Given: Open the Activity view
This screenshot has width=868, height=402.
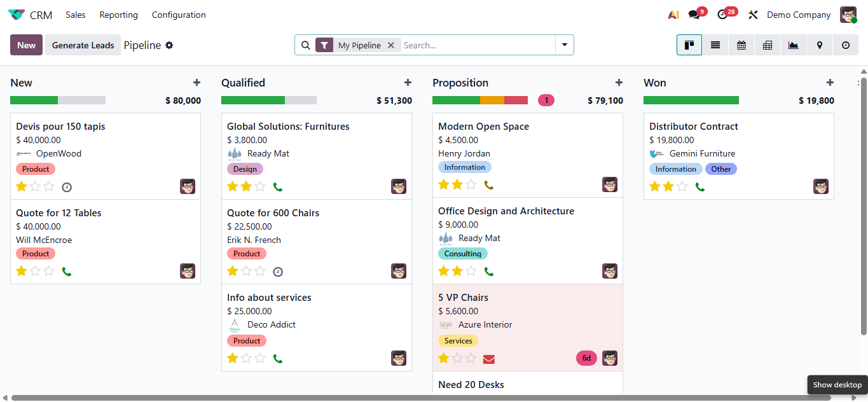Looking at the screenshot, I should point(846,45).
